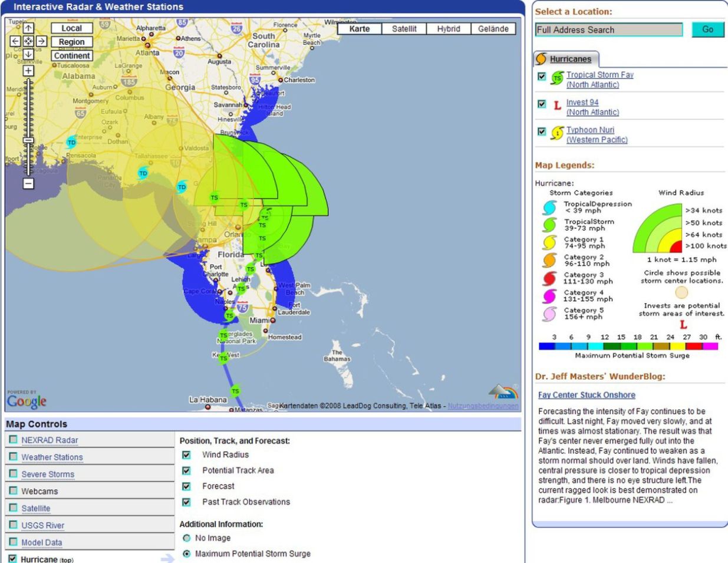Toggle Past Track Observations checkbox
728x563 pixels.
click(x=186, y=502)
